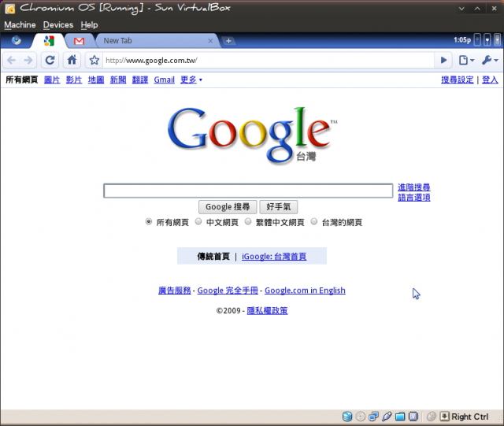
Task: Open the 新聞 news link
Action: pos(118,80)
